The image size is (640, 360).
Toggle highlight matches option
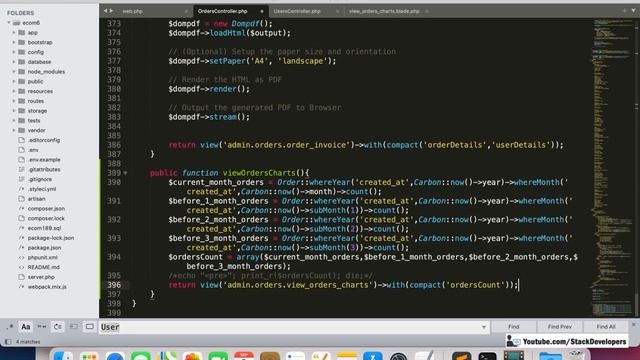point(89,327)
